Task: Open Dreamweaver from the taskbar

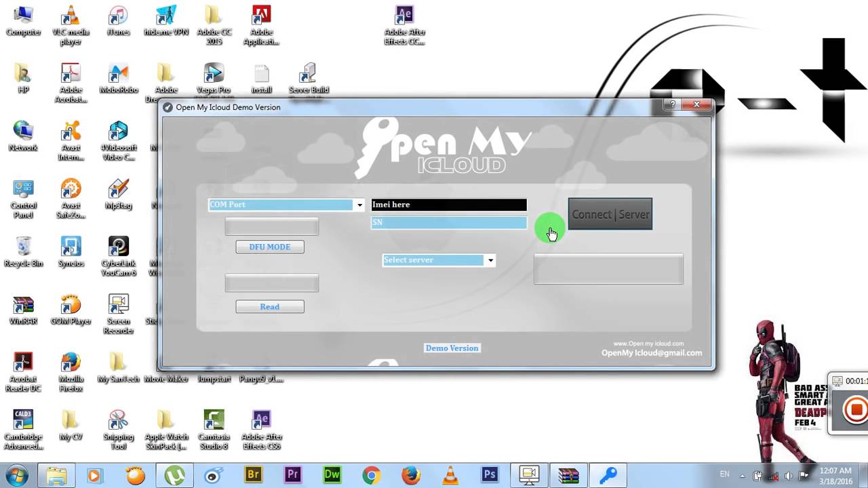Action: [332, 475]
